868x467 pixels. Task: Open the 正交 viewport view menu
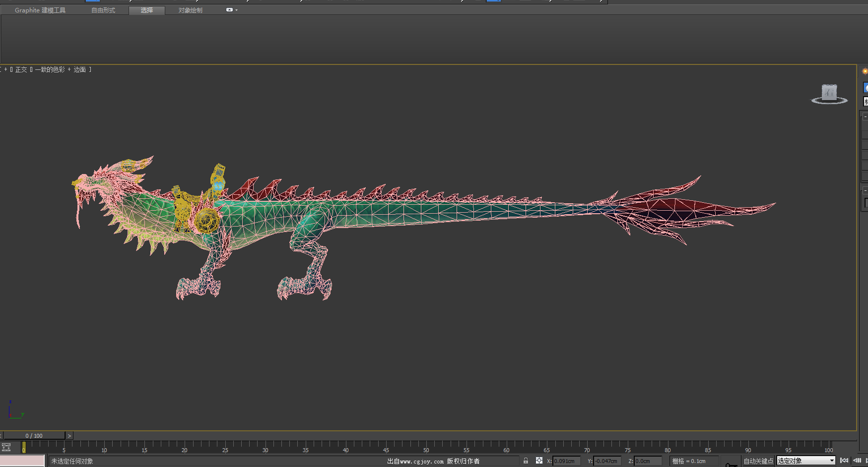tap(21, 70)
